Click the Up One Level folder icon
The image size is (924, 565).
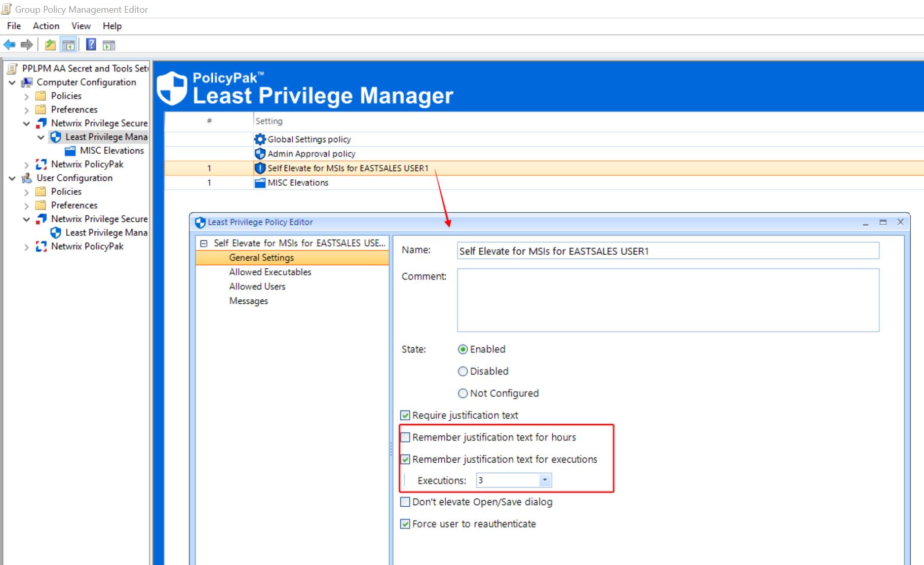(50, 45)
